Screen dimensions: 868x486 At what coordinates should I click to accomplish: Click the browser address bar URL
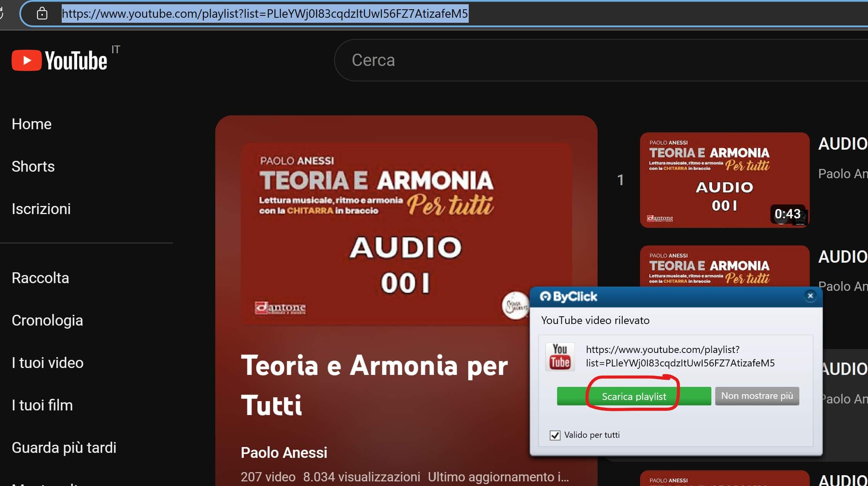[x=265, y=14]
